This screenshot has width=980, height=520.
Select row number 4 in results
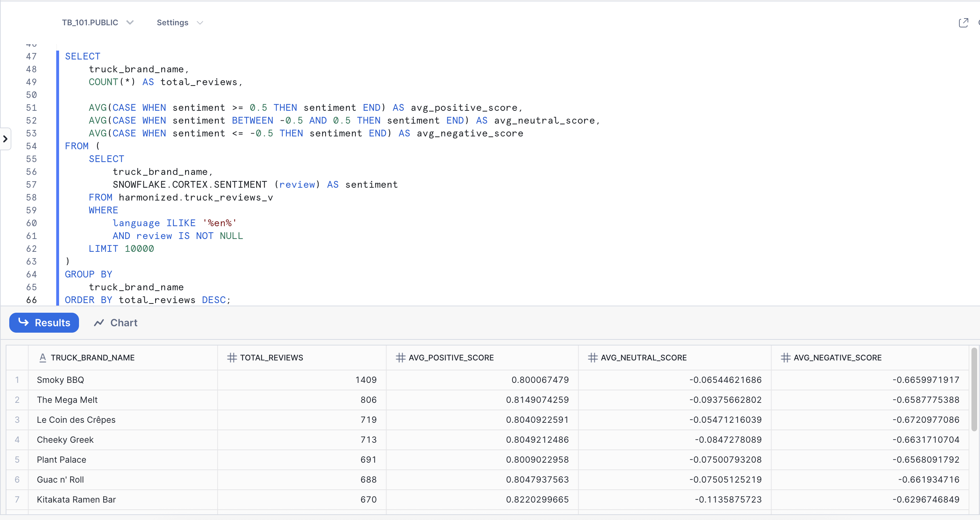pos(17,440)
